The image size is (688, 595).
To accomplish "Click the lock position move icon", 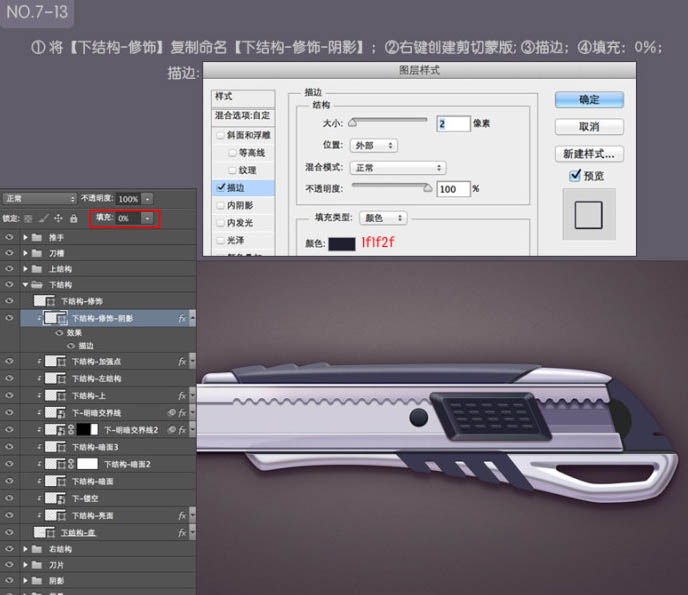I will [58, 218].
